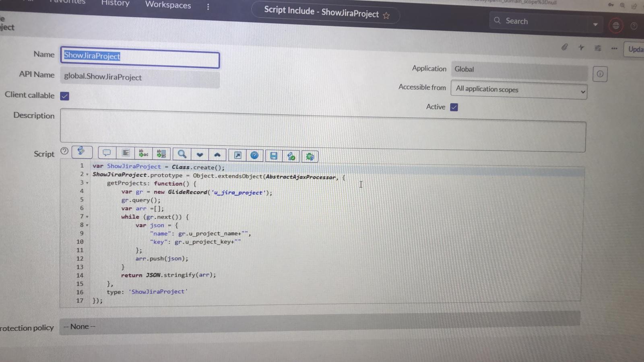Open the more menus kebab in the header
644x362 pixels.
208,7
